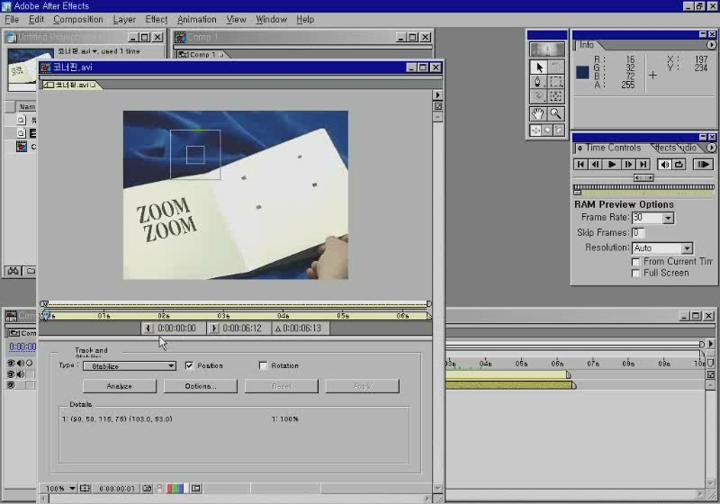
Task: Open the File menu
Action: click(x=11, y=20)
